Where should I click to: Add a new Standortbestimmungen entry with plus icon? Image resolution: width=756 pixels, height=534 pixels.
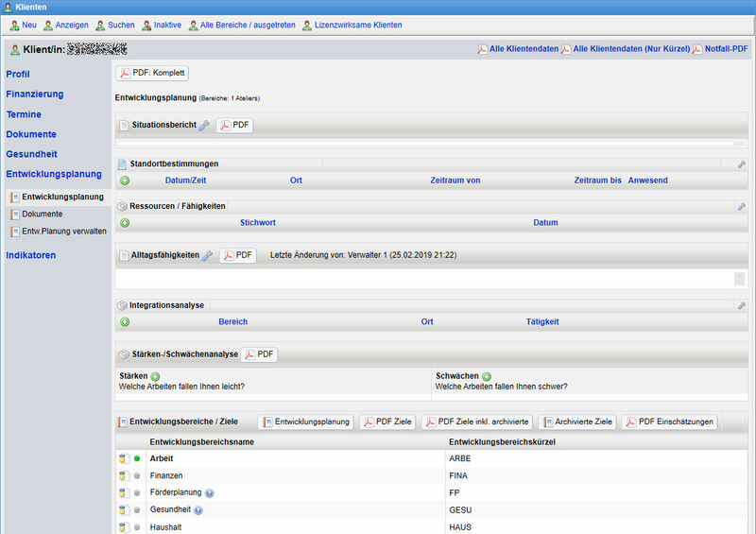[x=125, y=181]
